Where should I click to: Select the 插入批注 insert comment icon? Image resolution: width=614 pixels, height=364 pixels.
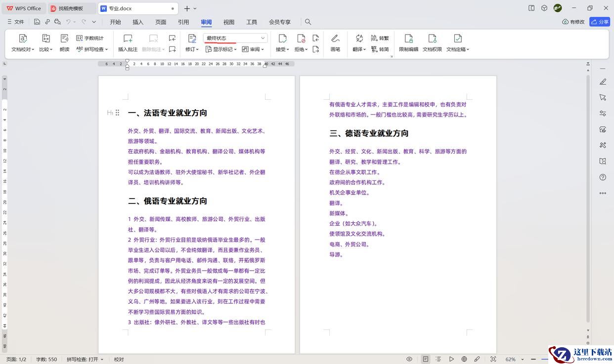pos(128,43)
